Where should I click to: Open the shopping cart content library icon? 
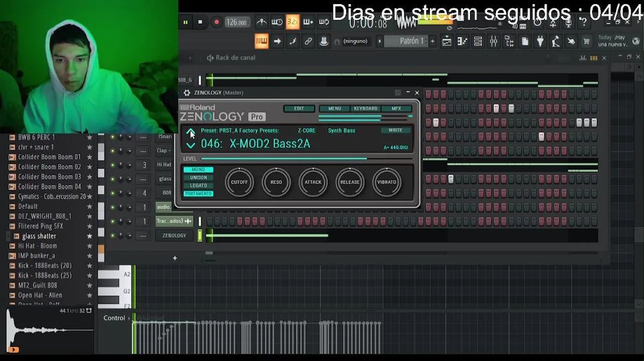(x=586, y=42)
